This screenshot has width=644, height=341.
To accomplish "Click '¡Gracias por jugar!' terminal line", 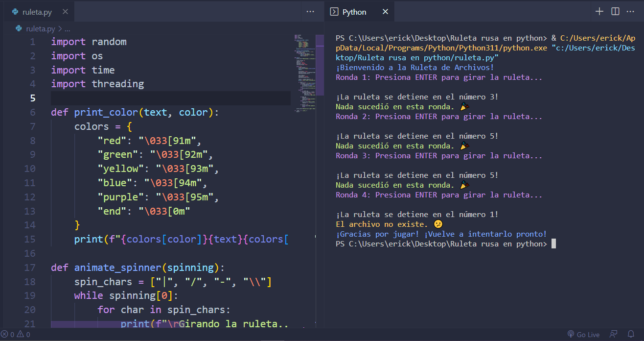I will pos(441,234).
